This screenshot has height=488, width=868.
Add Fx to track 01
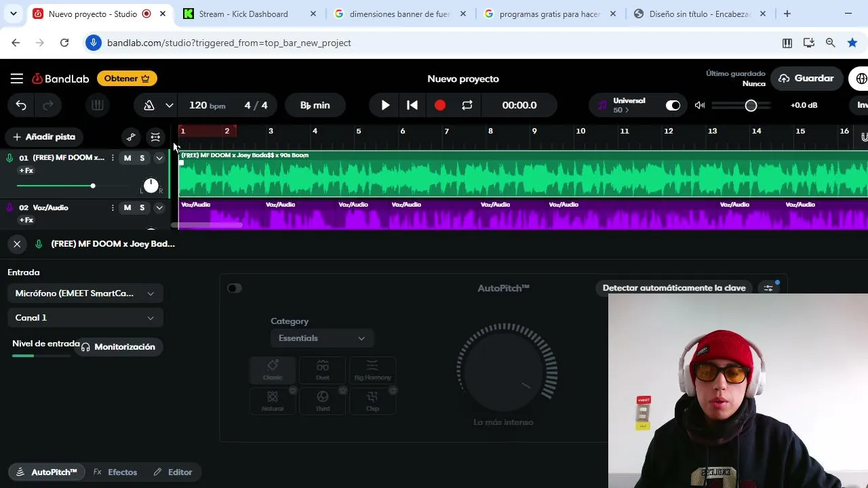click(x=26, y=171)
